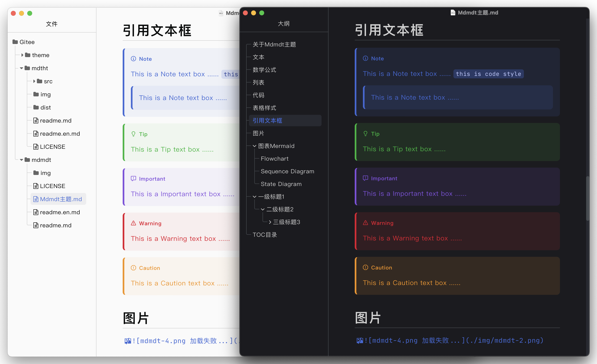Expand the 三级标题3 outline item
The image size is (597, 364).
click(270, 222)
